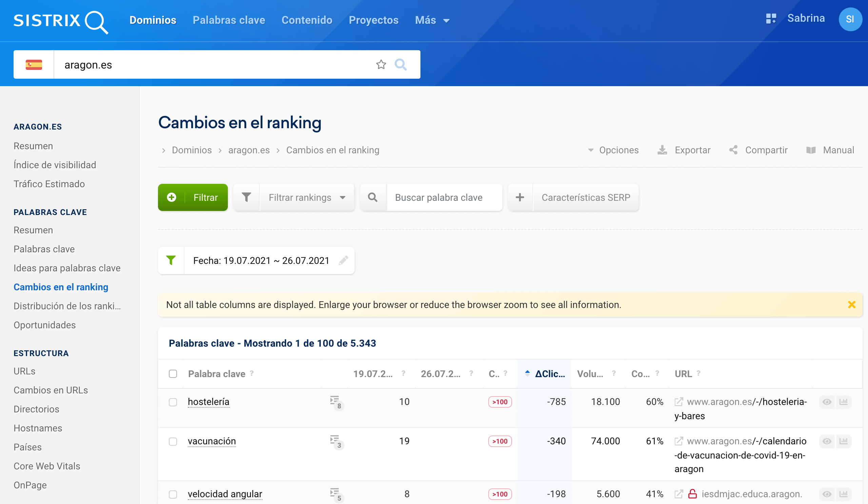The image size is (868, 504).
Task: Open Proyectos in top navigation
Action: click(x=373, y=20)
